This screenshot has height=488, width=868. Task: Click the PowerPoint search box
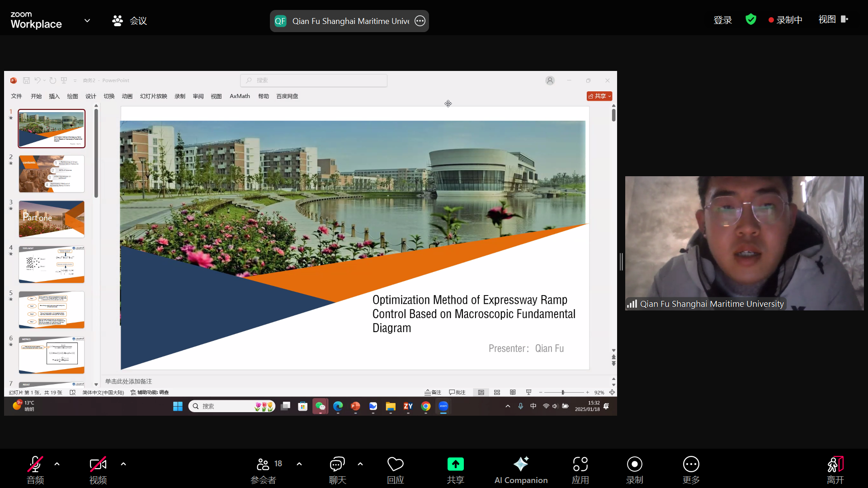(314, 80)
